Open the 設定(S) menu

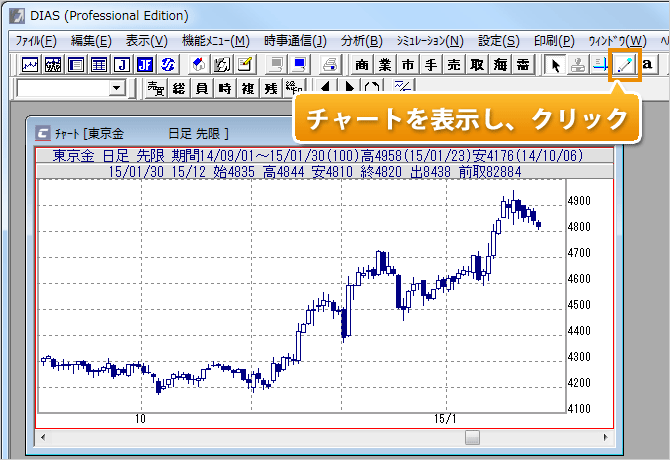coord(499,41)
